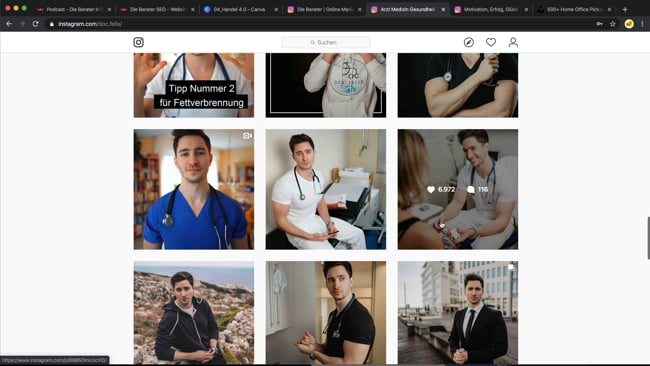The image size is (650, 366).
Task: Click the address bar URL instagram.com/doc.felix
Action: click(90, 24)
